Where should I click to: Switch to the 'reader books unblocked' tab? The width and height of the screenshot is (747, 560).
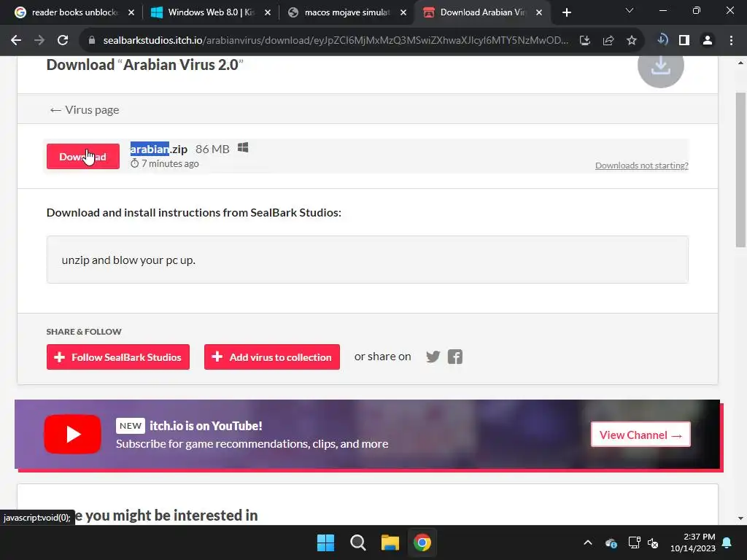[74, 12]
